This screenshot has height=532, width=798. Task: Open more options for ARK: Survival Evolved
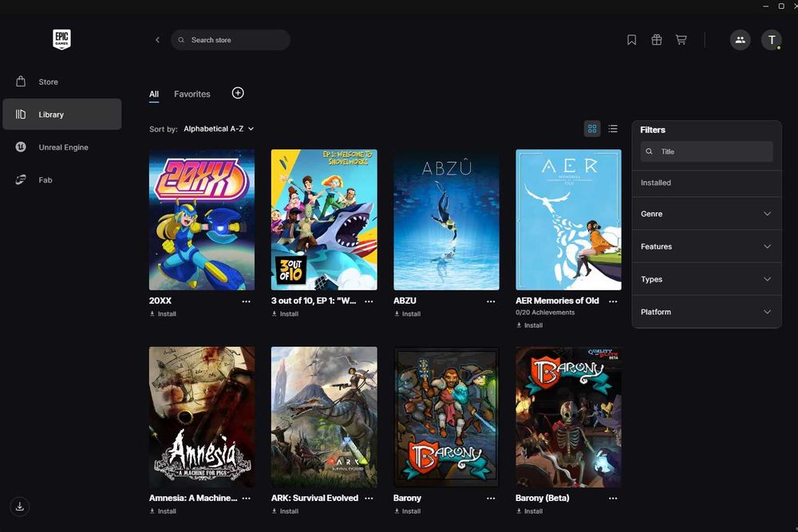click(x=369, y=499)
